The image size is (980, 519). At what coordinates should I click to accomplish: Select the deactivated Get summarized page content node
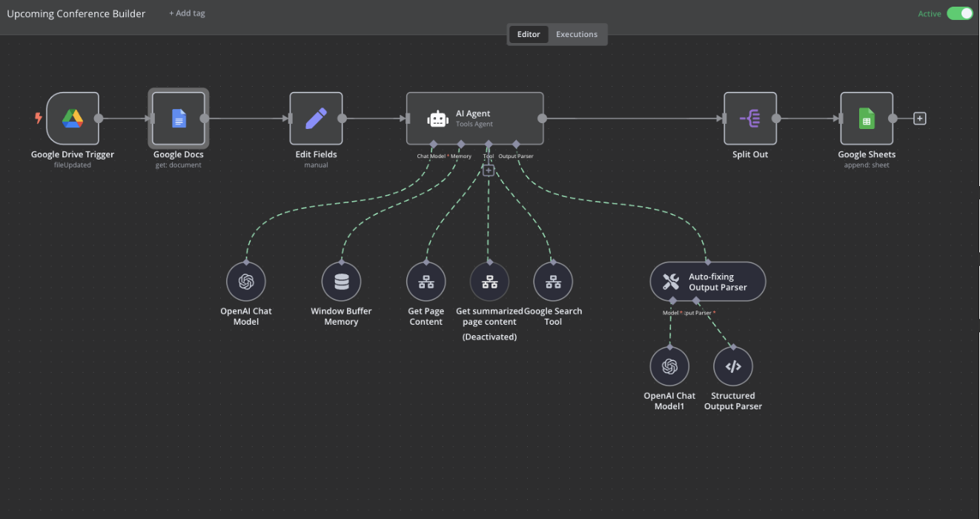point(489,281)
